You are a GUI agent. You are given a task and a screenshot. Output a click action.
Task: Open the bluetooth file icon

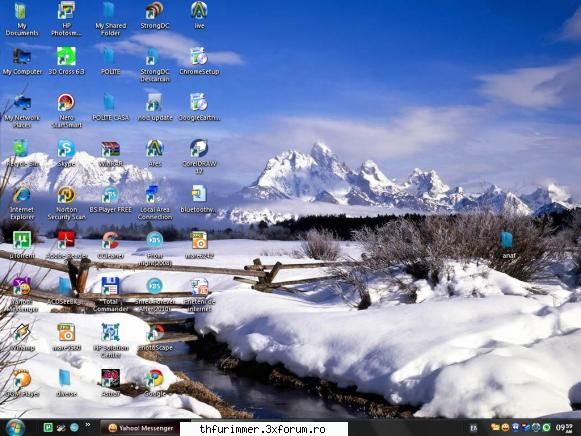point(199,199)
